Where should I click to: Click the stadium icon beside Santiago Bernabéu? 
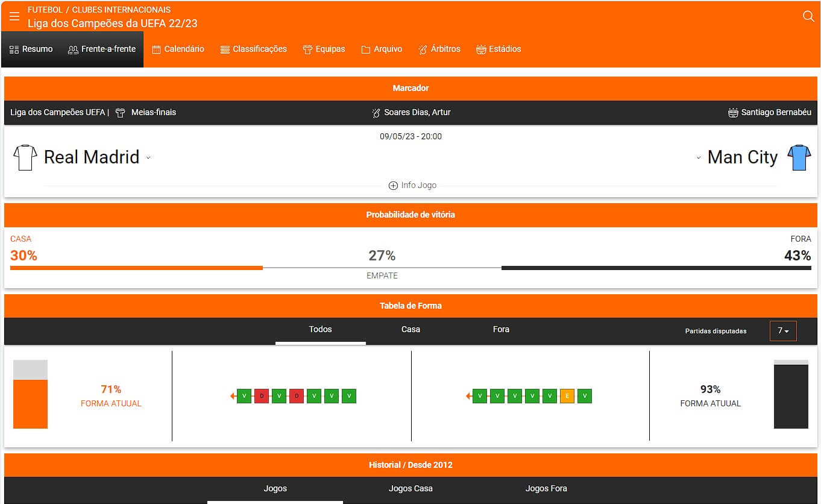733,113
